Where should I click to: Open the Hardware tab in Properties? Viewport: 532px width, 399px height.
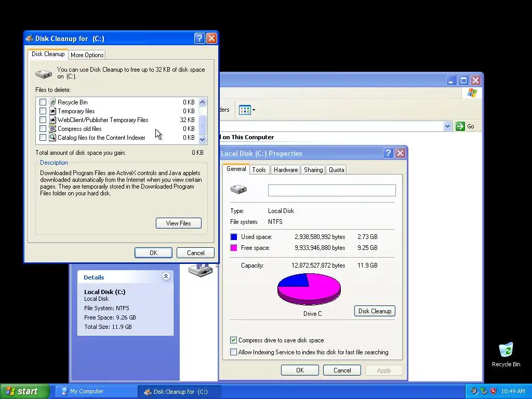(x=286, y=170)
